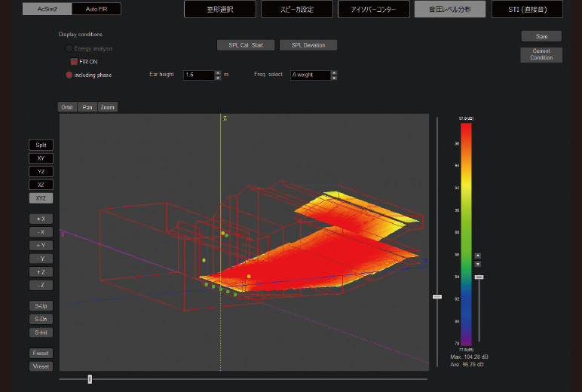Open the STI (直接音) tab
582x392 pixels.
pos(528,9)
